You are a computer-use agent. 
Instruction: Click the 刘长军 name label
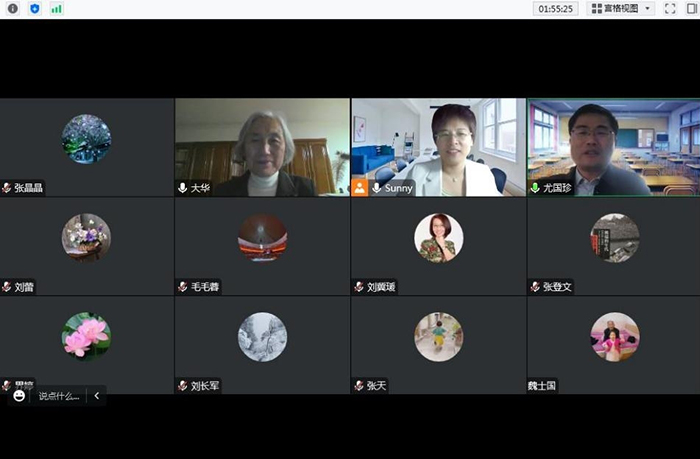coord(205,385)
